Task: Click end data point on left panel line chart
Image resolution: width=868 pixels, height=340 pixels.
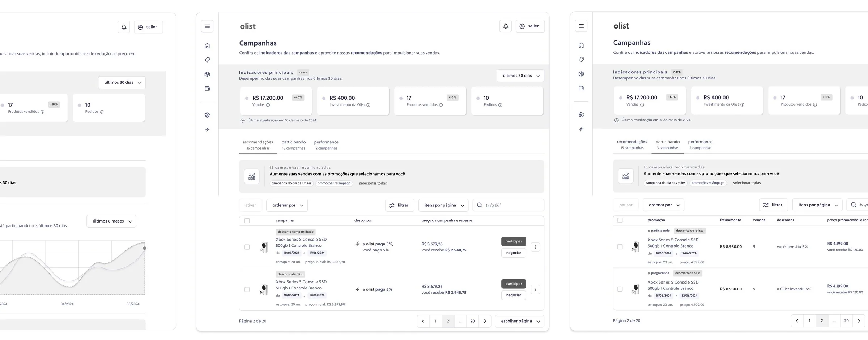Action: 145,248
